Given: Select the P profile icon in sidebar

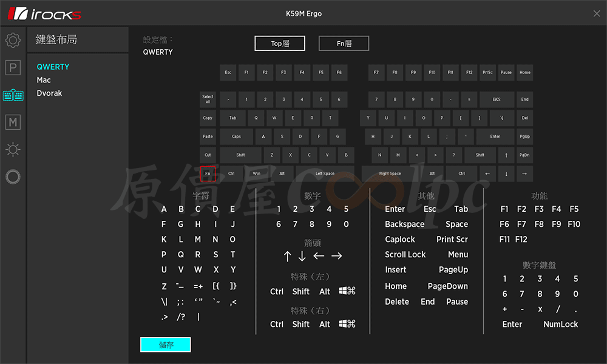Looking at the screenshot, I should 13,67.
